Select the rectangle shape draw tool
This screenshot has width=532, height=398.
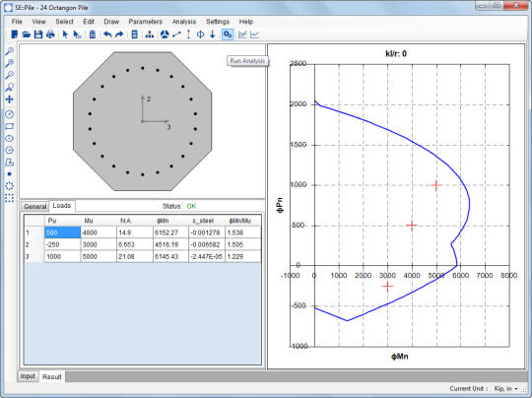coord(9,126)
